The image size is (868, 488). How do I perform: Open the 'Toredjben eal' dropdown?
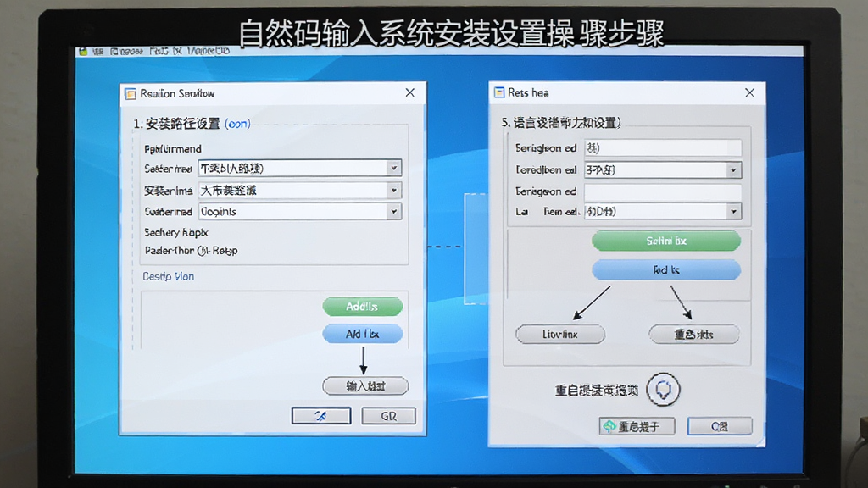(x=733, y=169)
